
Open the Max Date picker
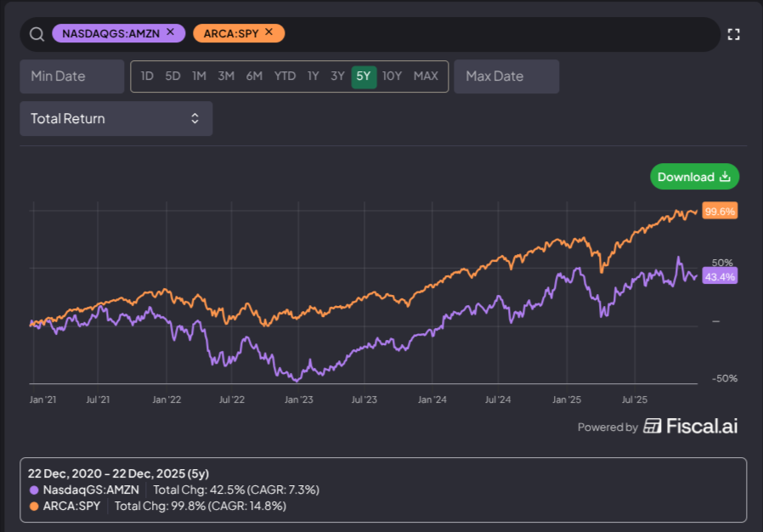[x=506, y=76]
